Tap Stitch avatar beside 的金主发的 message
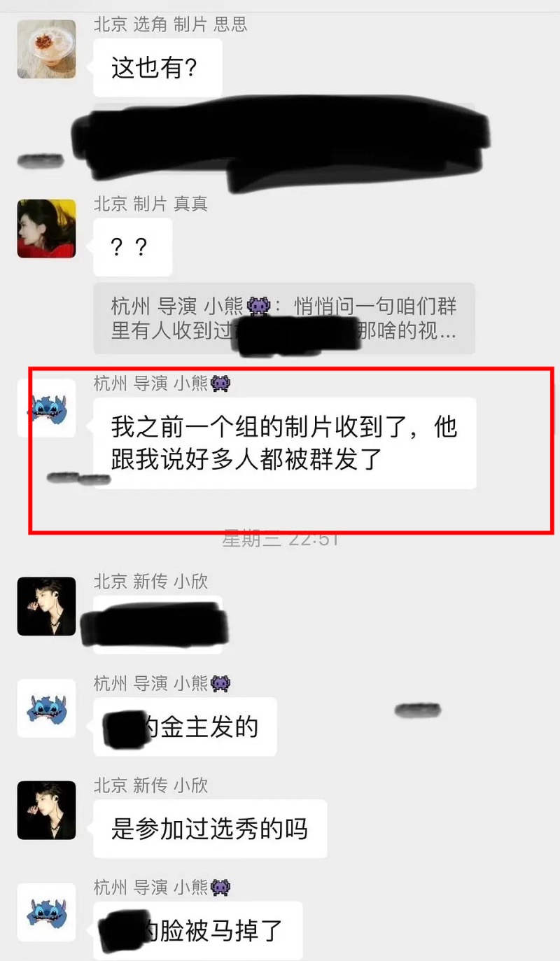This screenshot has width=560, height=961. tap(46, 708)
